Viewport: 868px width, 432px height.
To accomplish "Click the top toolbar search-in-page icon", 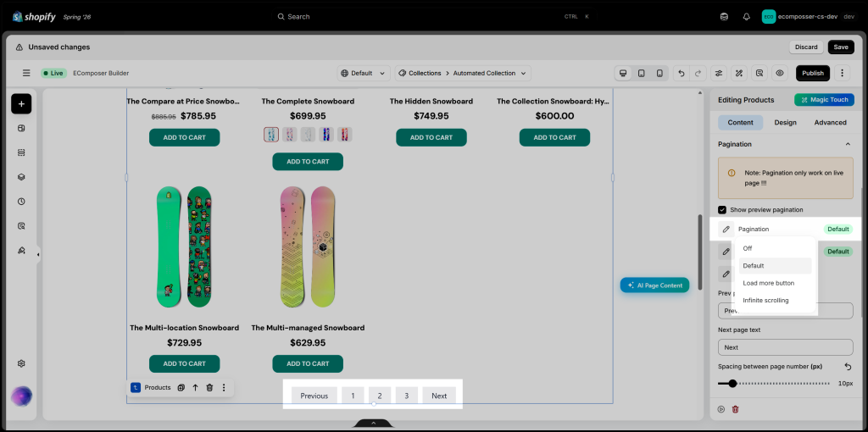I will (x=759, y=73).
